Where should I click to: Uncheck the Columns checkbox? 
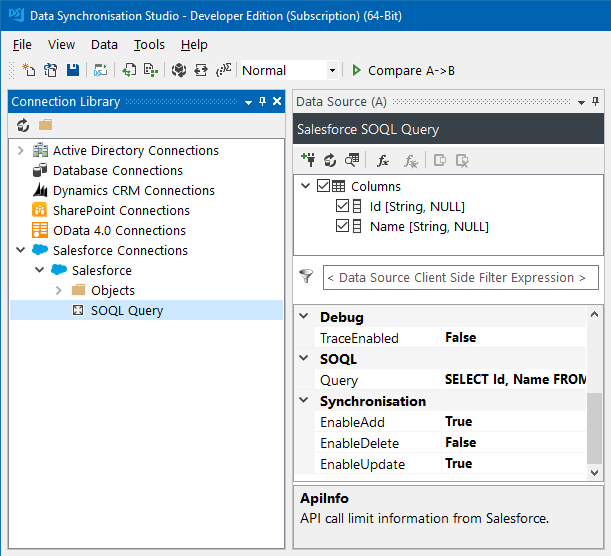[x=323, y=185]
